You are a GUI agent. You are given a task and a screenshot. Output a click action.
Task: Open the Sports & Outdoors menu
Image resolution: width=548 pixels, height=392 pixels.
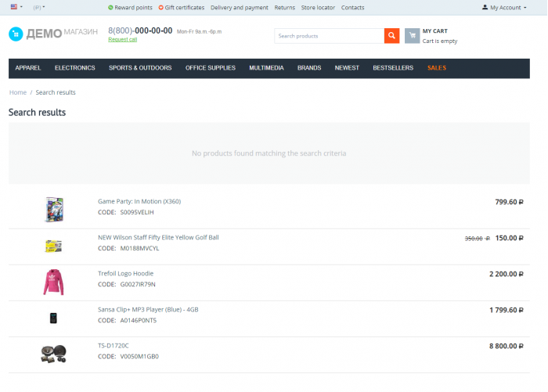tap(140, 68)
